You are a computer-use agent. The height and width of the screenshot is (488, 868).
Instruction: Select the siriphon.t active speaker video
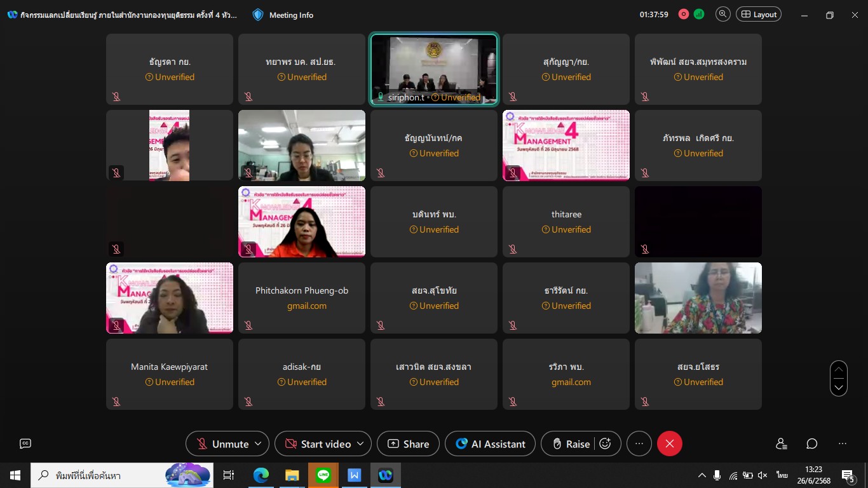coord(434,69)
